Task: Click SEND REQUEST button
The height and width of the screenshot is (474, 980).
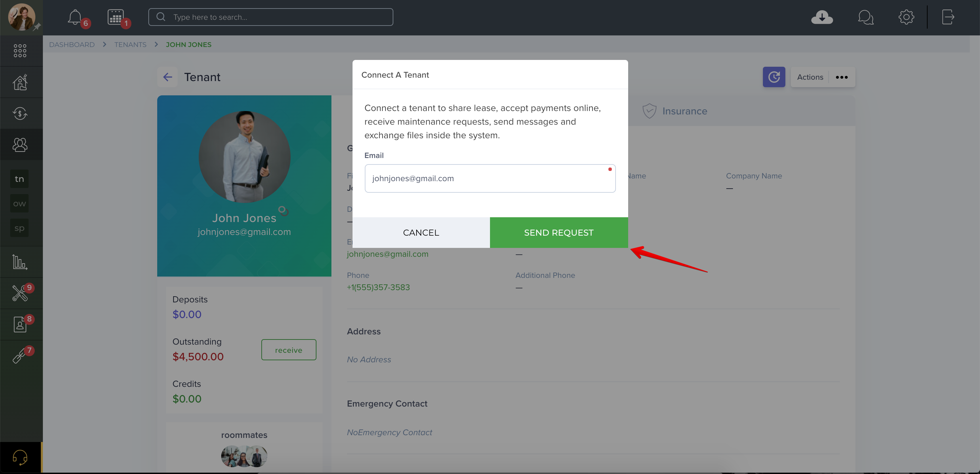Action: pyautogui.click(x=559, y=233)
